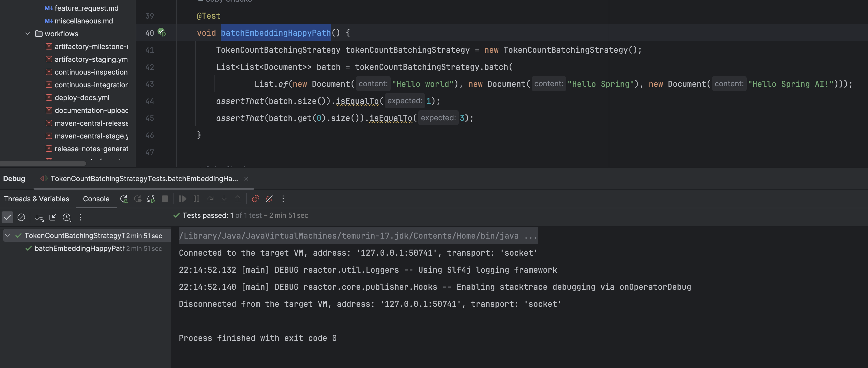Screen dimensions: 868x368
Task: Open the documentation-upload workflow file
Action: click(91, 111)
